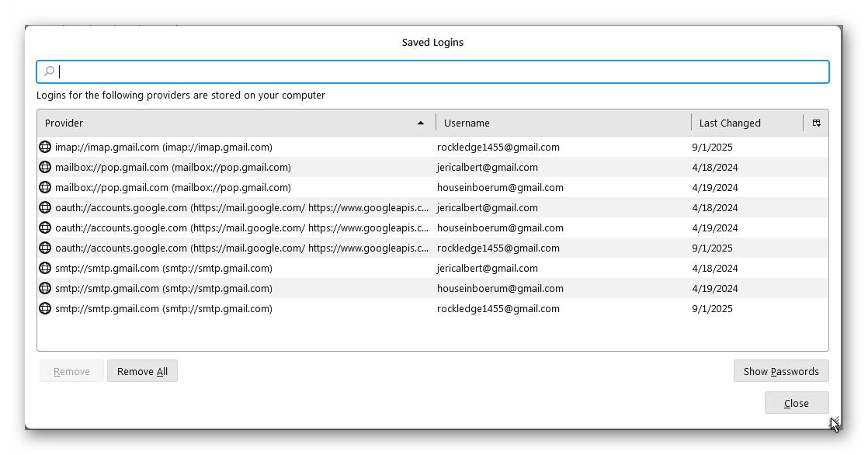Click globe icon on rockledge1455 oauth row

tap(45, 248)
